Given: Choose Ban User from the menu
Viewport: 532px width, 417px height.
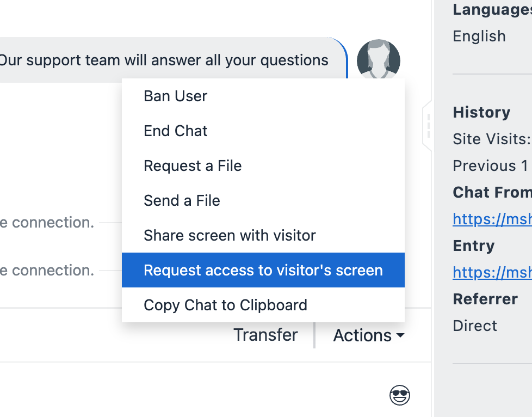Looking at the screenshot, I should 175,96.
